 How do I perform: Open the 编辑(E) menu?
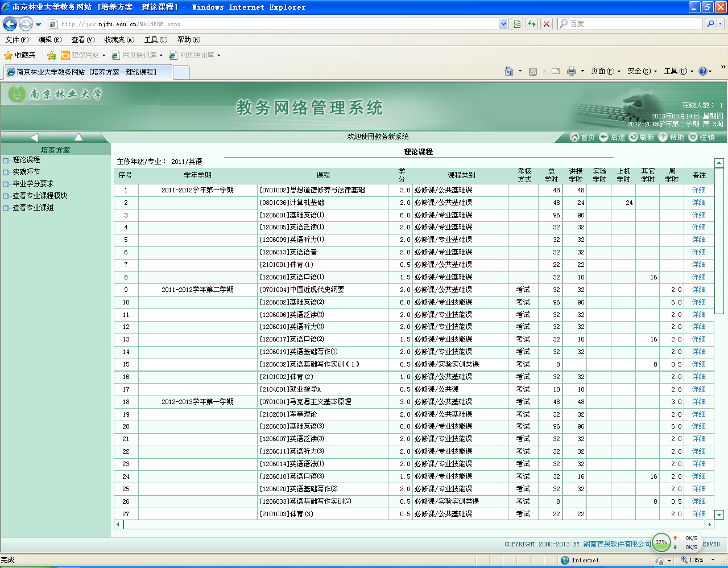coord(49,40)
